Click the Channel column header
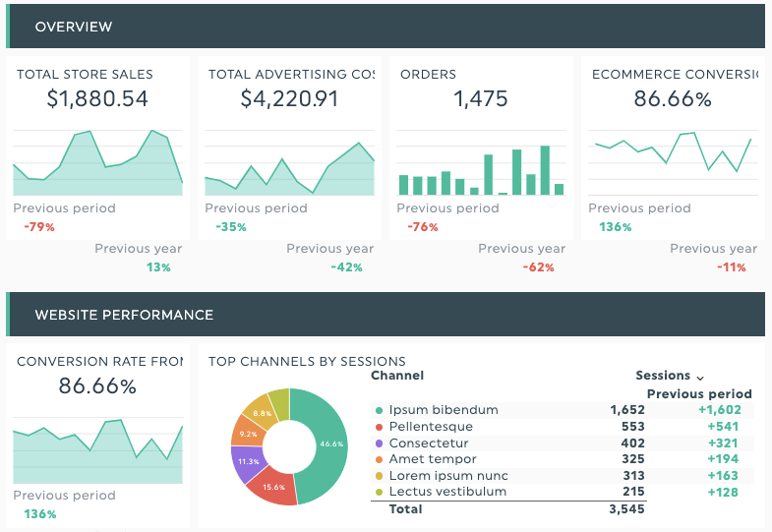772x532 pixels. [x=397, y=376]
